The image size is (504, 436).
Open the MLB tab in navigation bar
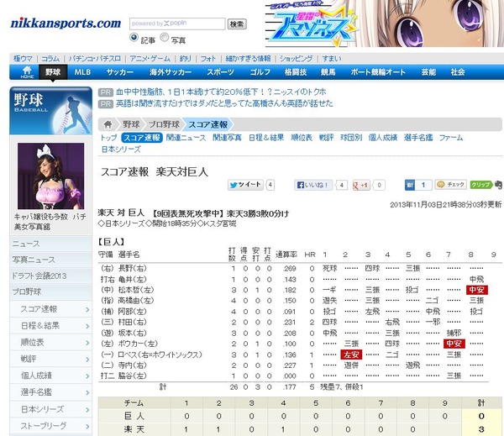tap(82, 72)
